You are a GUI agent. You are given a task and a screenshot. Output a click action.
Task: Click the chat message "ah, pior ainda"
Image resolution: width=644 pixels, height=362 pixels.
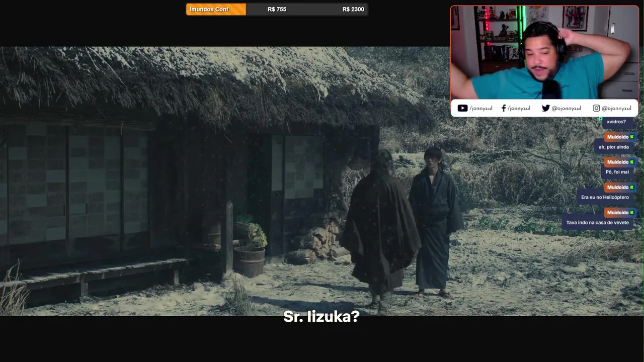point(614,147)
